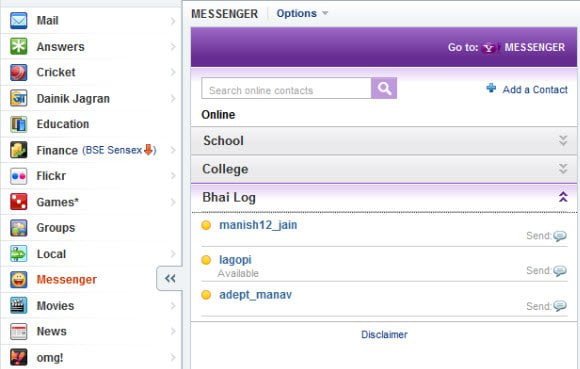Open Movies via the clapperboard icon

18,306
